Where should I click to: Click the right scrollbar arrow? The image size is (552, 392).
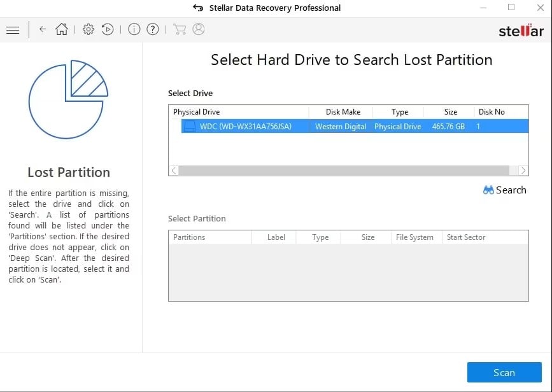[523, 171]
